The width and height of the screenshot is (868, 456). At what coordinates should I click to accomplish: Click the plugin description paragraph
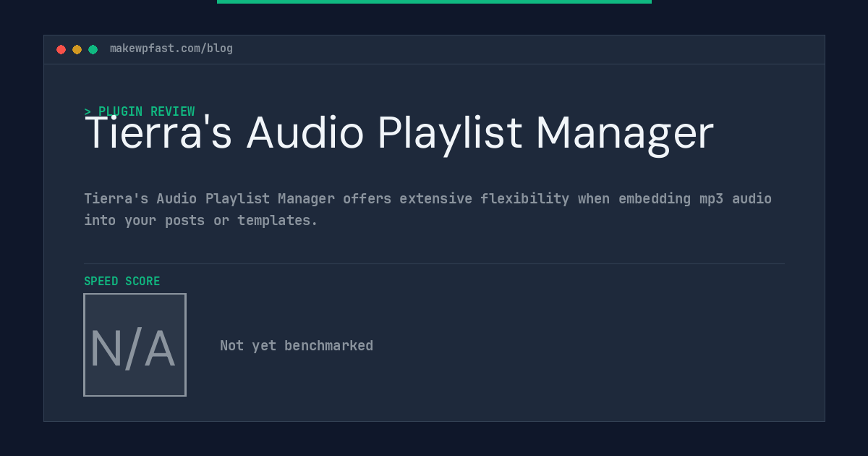point(428,209)
